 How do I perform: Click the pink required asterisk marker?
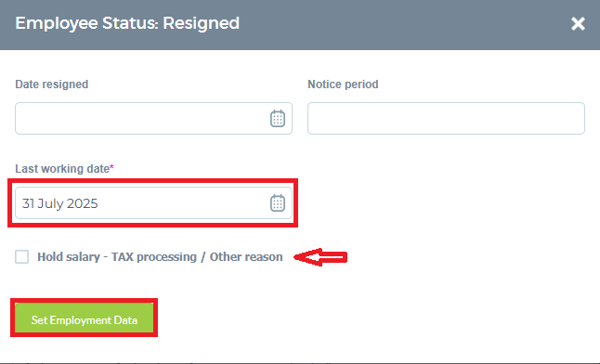pos(111,167)
